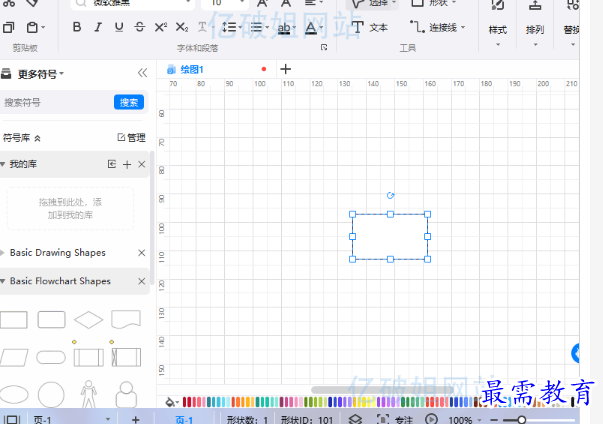
Task: Collapse the symbol panel with double chevron
Action: pos(142,73)
